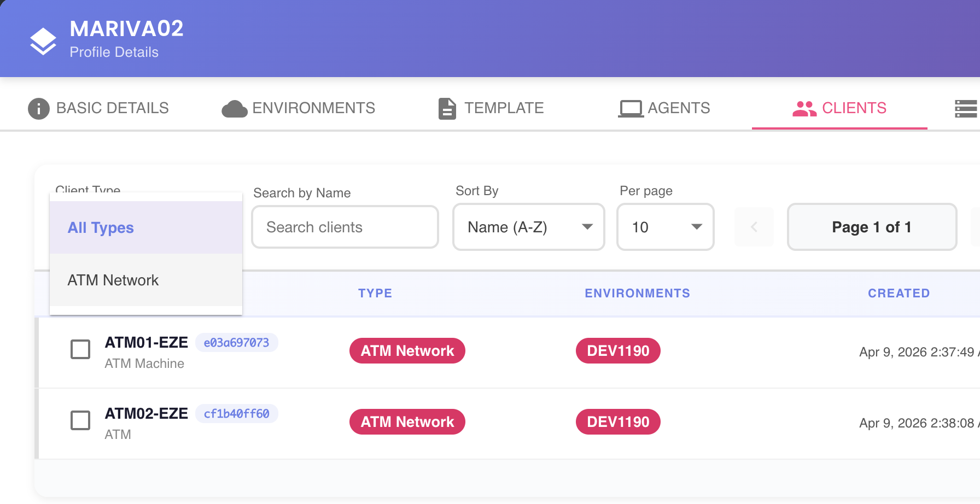This screenshot has height=504, width=980.
Task: Click the Profile Details subtitle
Action: [x=114, y=52]
